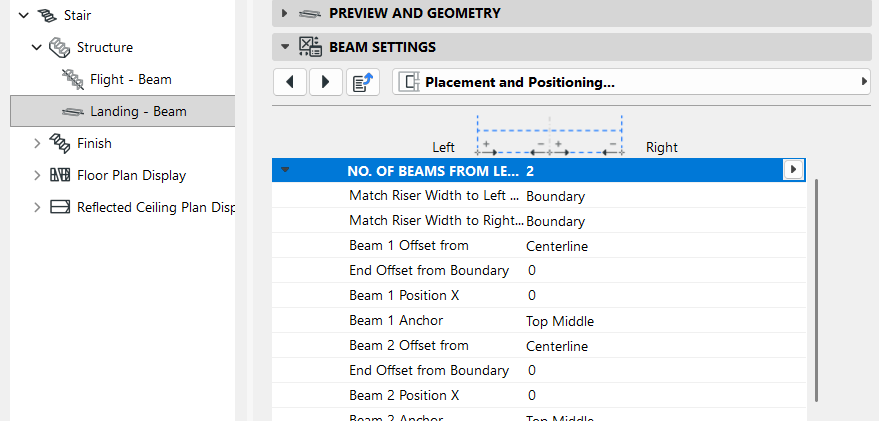Click Beam 1 End Offset from Boundary value

pos(531,271)
